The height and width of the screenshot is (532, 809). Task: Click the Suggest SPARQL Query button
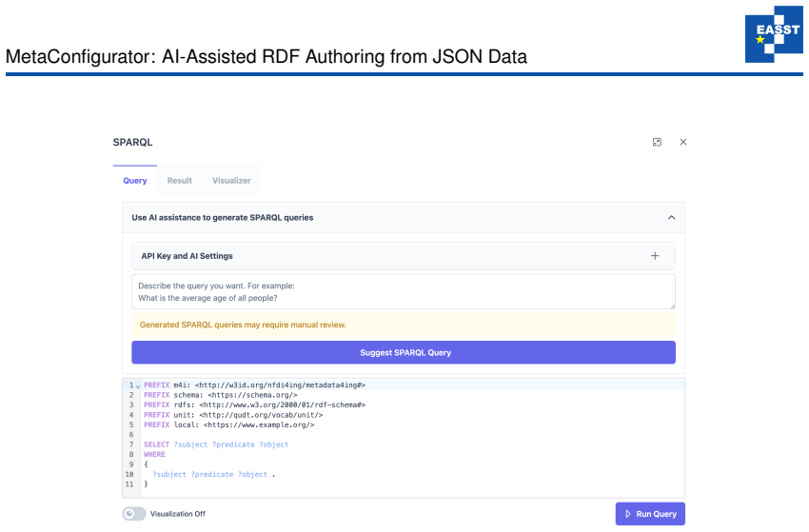click(x=404, y=352)
